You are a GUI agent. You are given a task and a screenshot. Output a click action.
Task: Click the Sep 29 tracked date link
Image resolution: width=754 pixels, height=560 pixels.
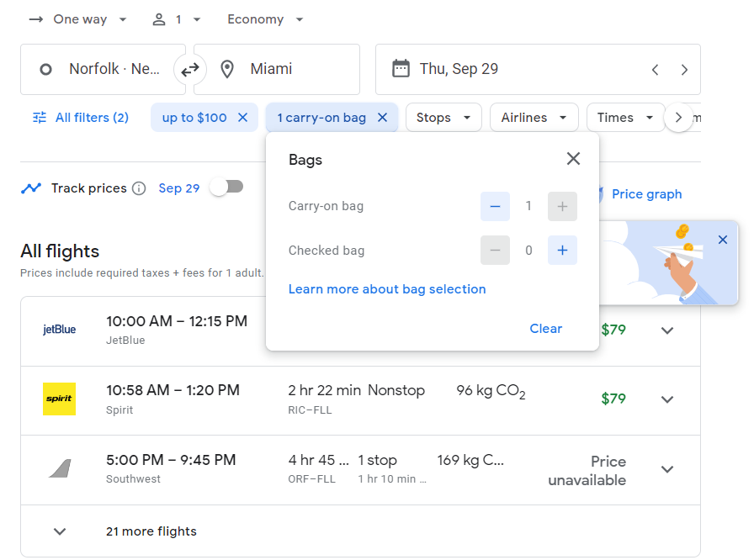pos(179,188)
